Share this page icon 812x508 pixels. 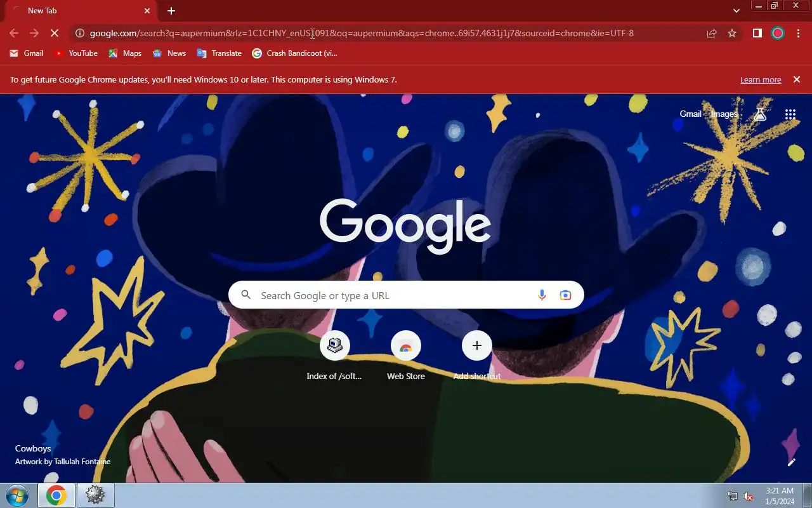coord(712,33)
